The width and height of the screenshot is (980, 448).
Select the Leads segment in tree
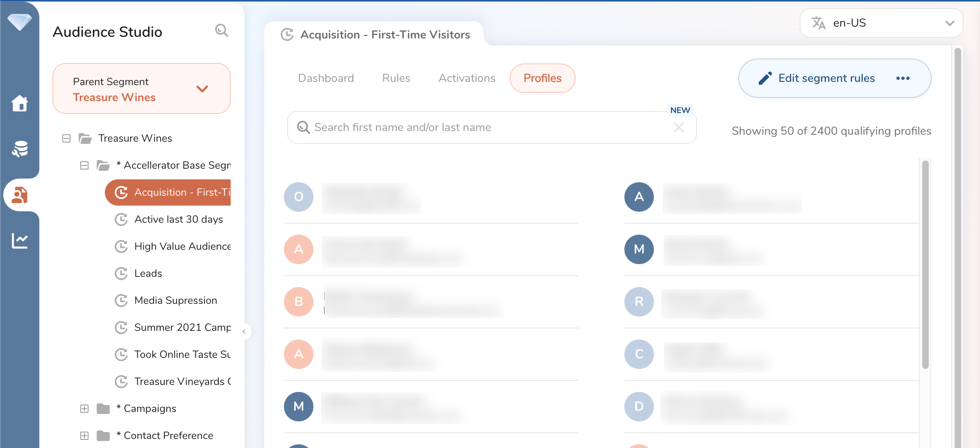pos(148,274)
